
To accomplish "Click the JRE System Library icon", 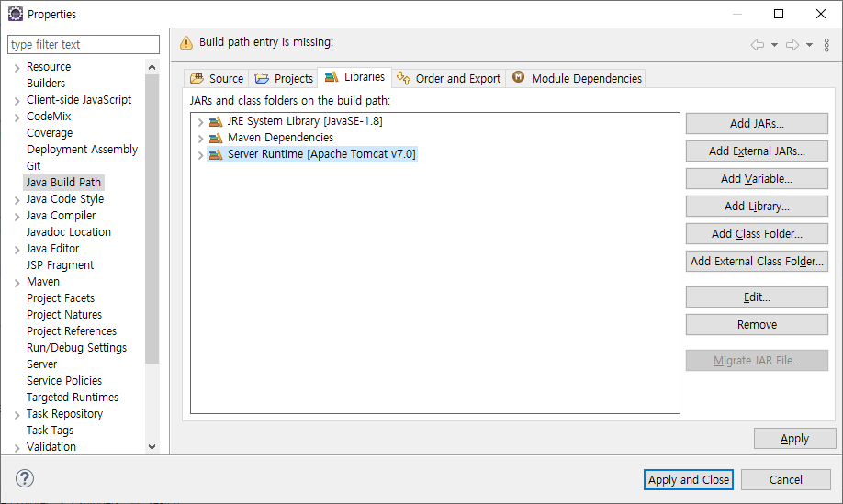I will (216, 121).
